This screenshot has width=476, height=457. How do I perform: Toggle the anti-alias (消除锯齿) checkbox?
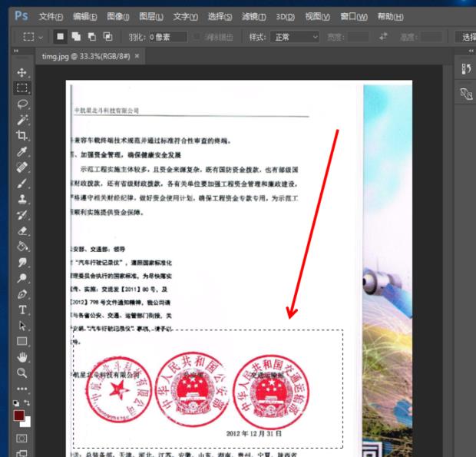(198, 37)
